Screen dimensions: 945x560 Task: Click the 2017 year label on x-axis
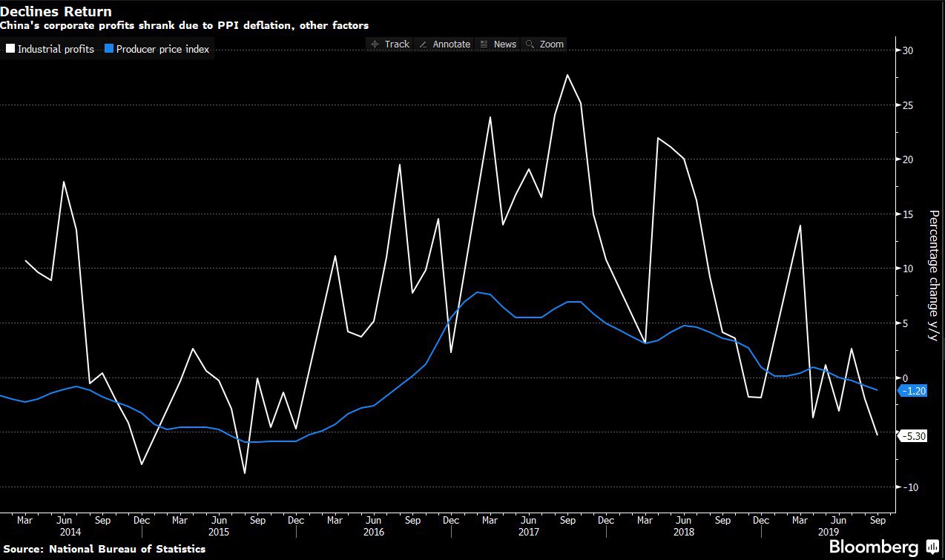tap(528, 532)
